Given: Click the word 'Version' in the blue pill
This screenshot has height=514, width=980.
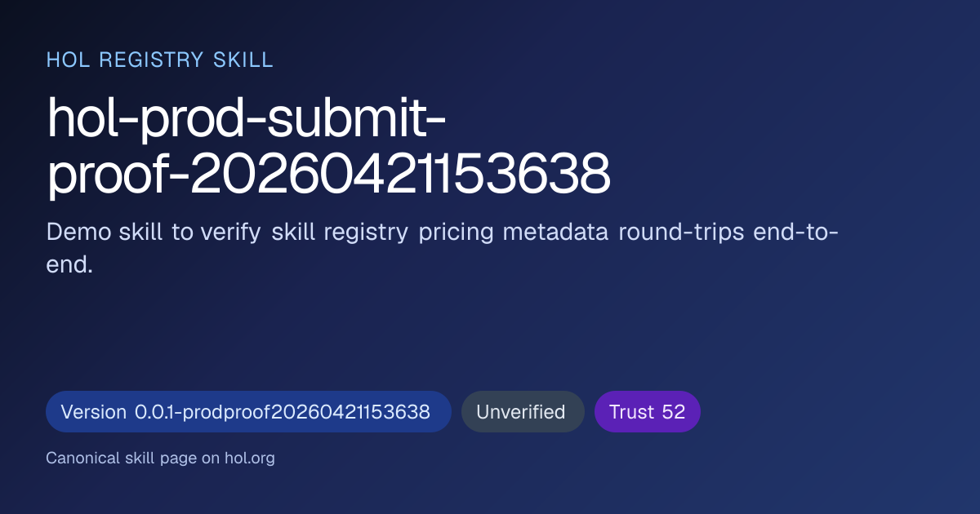Looking at the screenshot, I should pyautogui.click(x=93, y=412).
